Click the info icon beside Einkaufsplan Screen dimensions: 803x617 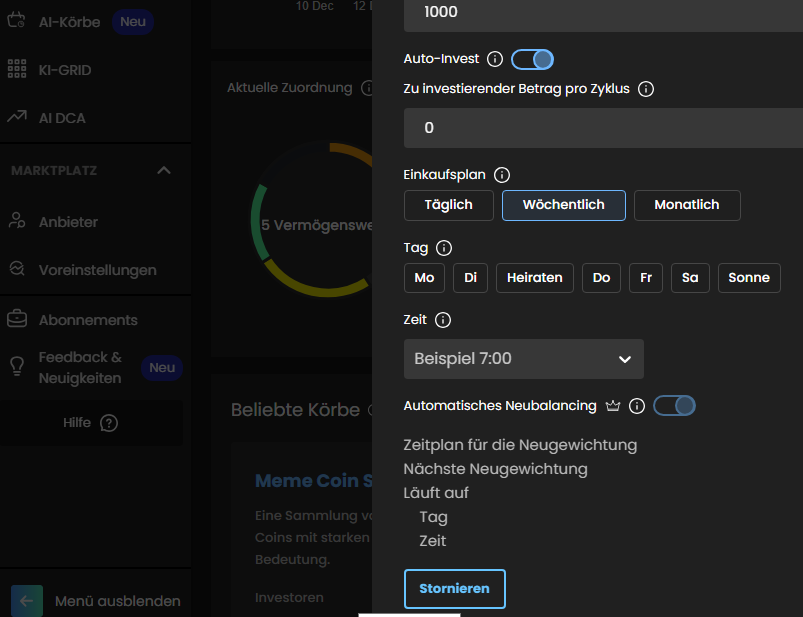click(x=502, y=175)
